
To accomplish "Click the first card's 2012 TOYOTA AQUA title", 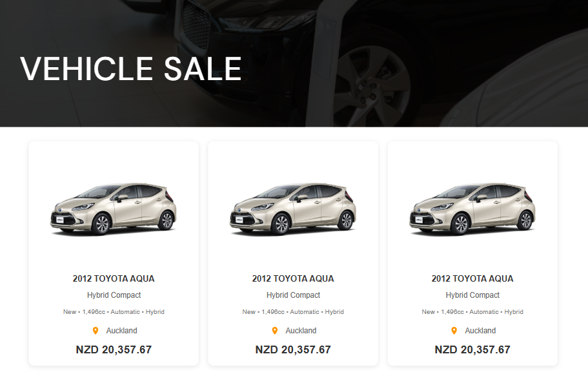I will point(114,279).
